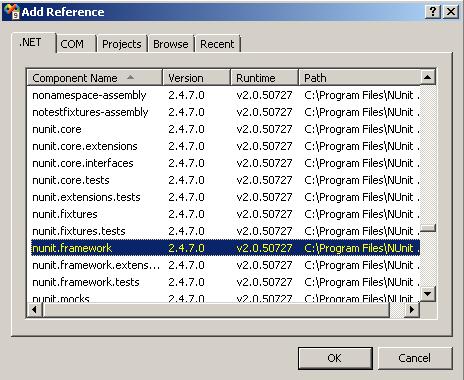Image resolution: width=464 pixels, height=380 pixels.
Task: Click the Add Reference title bar icon
Action: (x=11, y=12)
